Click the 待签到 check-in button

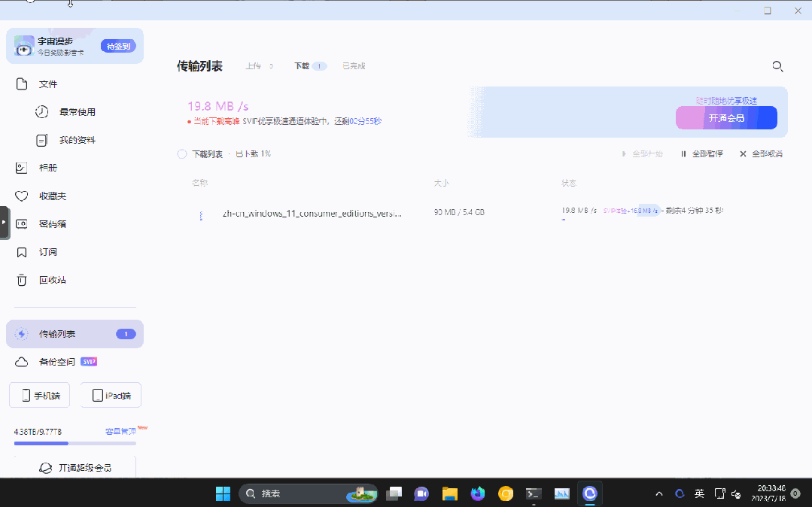pyautogui.click(x=118, y=46)
